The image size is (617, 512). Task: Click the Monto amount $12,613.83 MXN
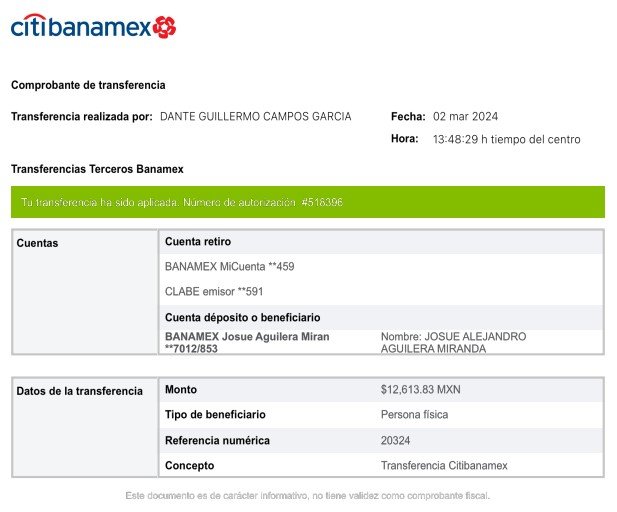tap(420, 390)
